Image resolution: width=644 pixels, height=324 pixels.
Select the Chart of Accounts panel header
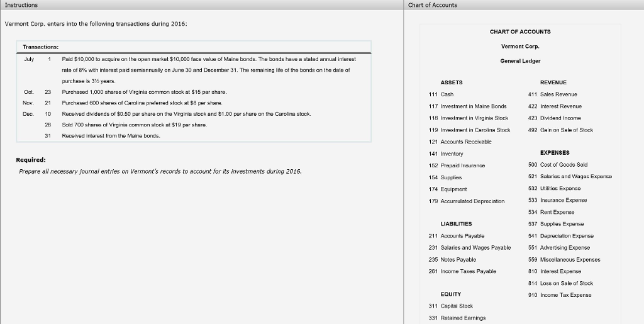click(x=524, y=5)
